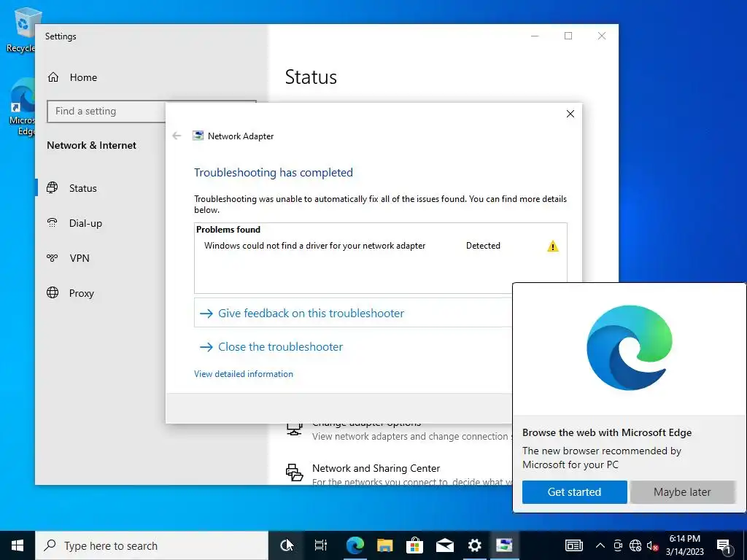Click the Cortana circle on taskbar

286,545
